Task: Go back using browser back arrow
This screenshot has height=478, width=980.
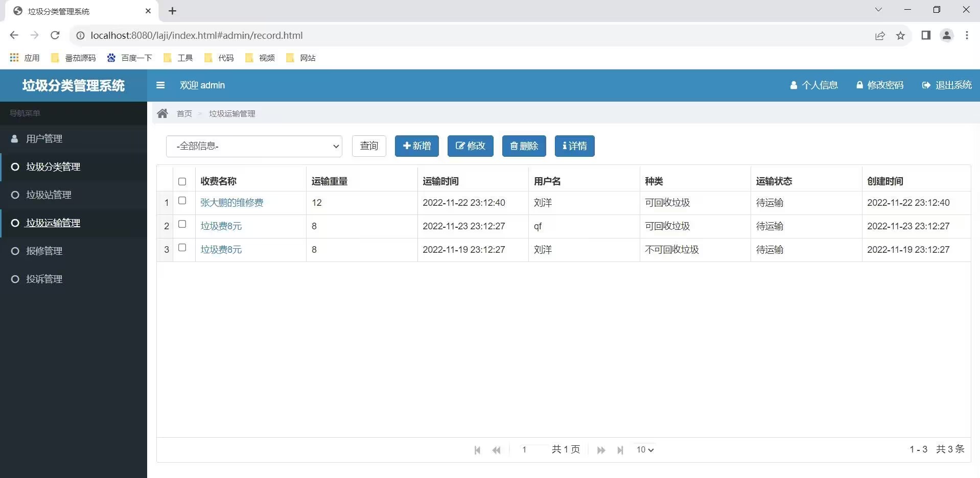Action: pyautogui.click(x=14, y=35)
